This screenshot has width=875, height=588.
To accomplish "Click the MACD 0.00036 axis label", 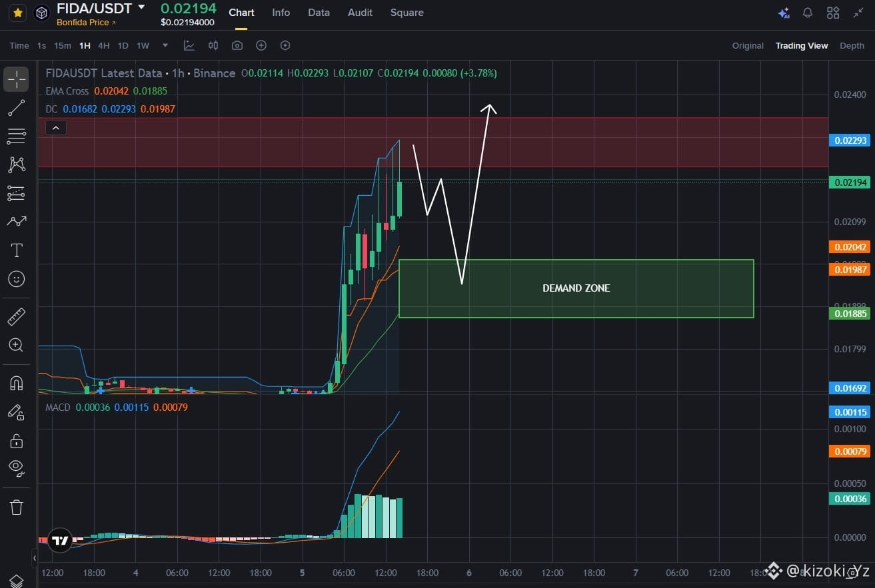I will (x=851, y=499).
